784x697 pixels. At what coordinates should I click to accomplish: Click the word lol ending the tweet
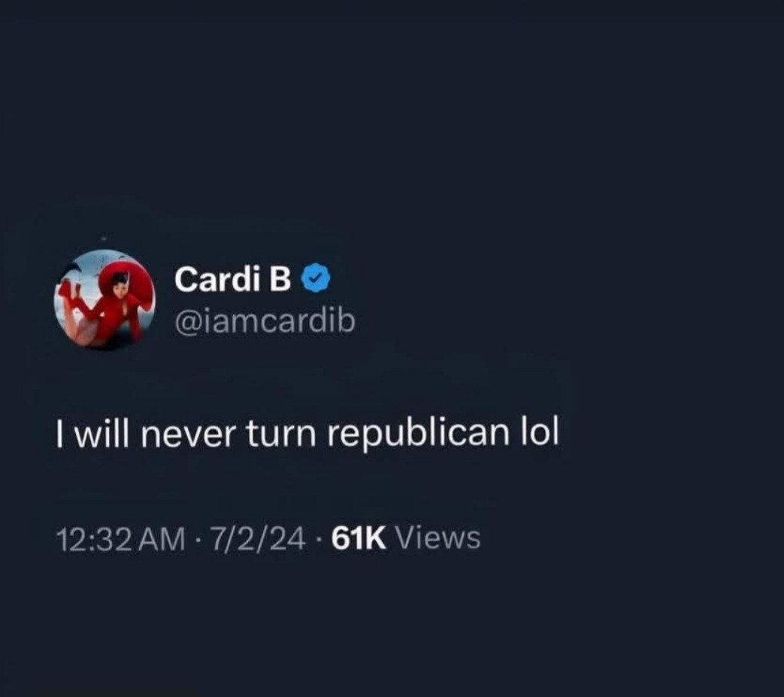coord(540,431)
